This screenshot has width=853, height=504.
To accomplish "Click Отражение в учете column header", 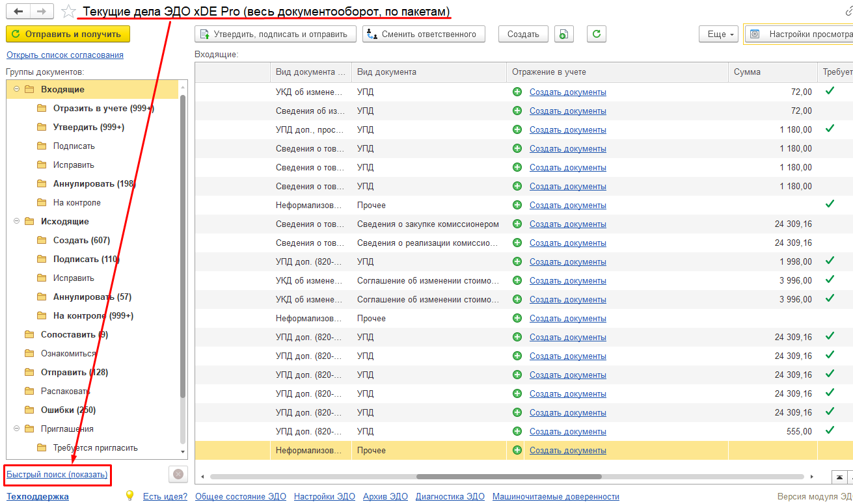I will coord(617,72).
